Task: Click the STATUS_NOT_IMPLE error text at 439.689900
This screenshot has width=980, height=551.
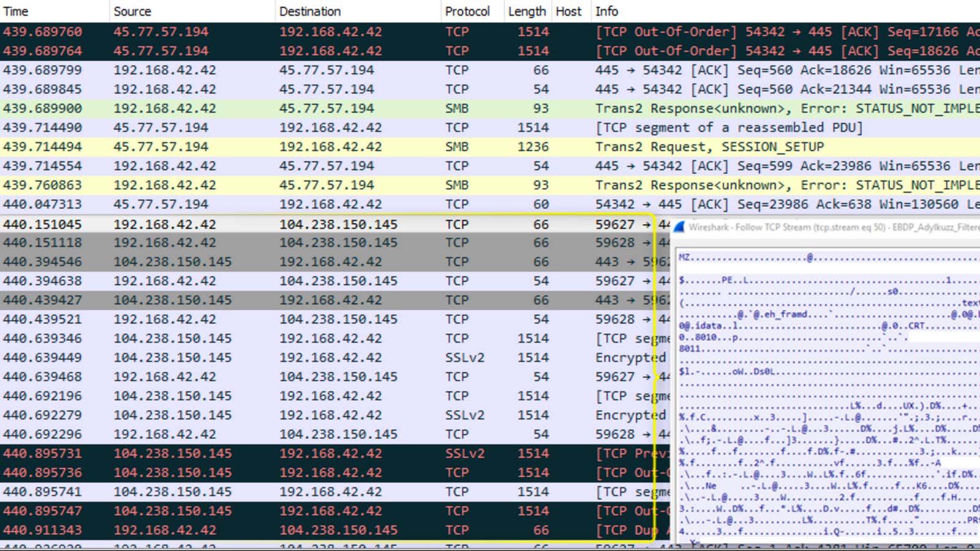Action: (x=918, y=108)
